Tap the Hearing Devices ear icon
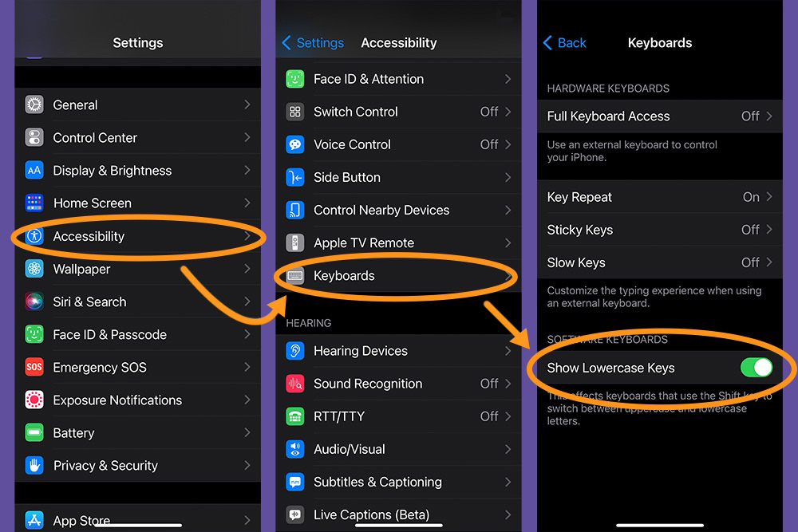 click(295, 351)
